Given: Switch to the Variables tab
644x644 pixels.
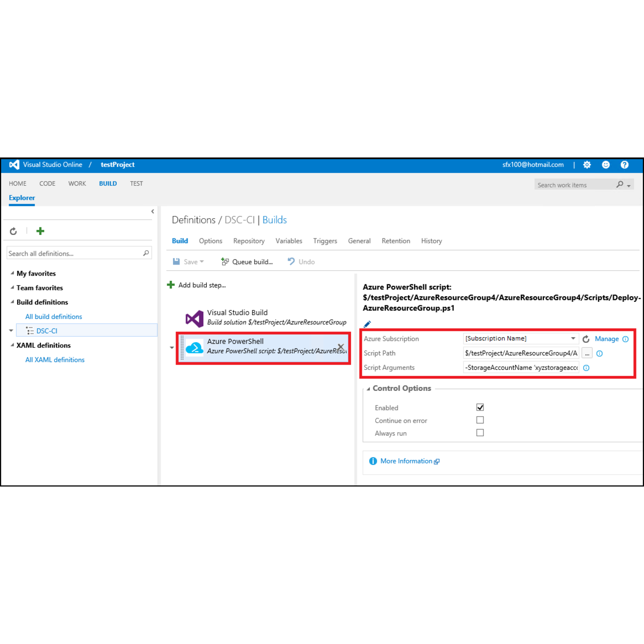Looking at the screenshot, I should [x=289, y=241].
